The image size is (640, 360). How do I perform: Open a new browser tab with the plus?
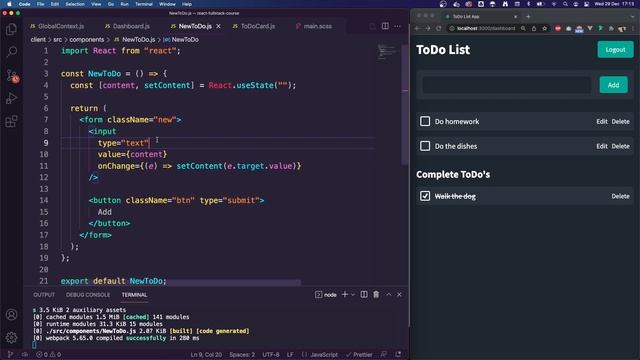coord(528,16)
